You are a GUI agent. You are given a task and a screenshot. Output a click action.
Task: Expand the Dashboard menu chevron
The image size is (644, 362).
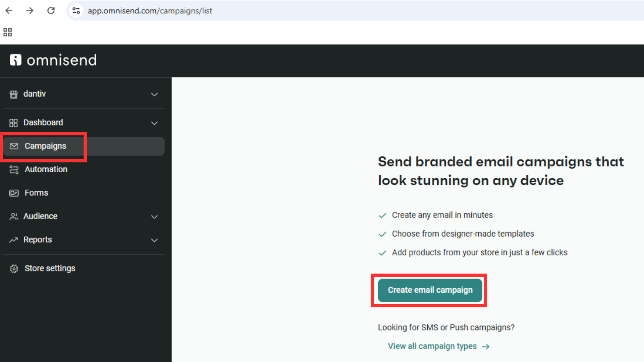click(x=154, y=123)
